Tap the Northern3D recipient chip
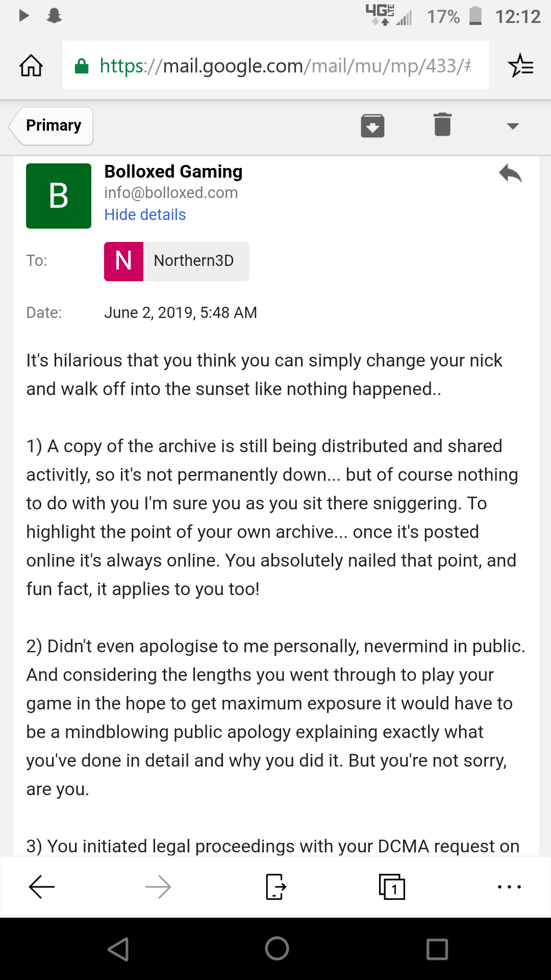The height and width of the screenshot is (980, 551). click(177, 261)
